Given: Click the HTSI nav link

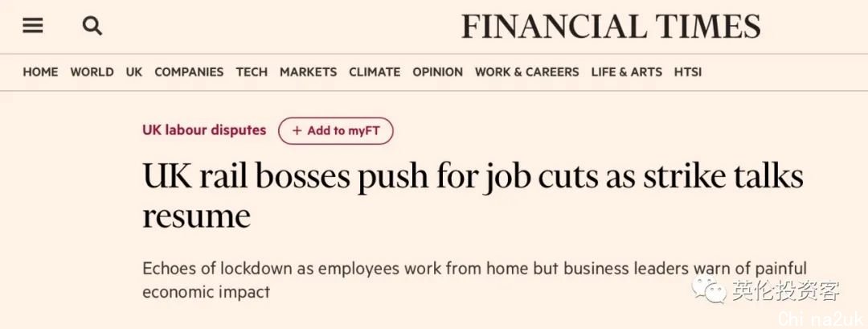Looking at the screenshot, I should click(687, 72).
